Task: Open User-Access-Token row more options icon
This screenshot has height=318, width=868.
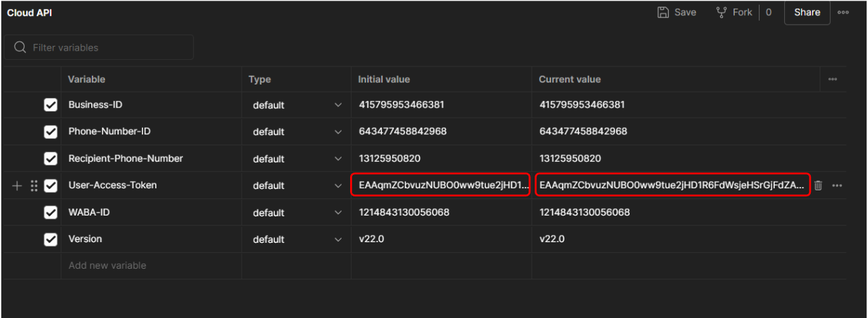Action: click(x=837, y=186)
